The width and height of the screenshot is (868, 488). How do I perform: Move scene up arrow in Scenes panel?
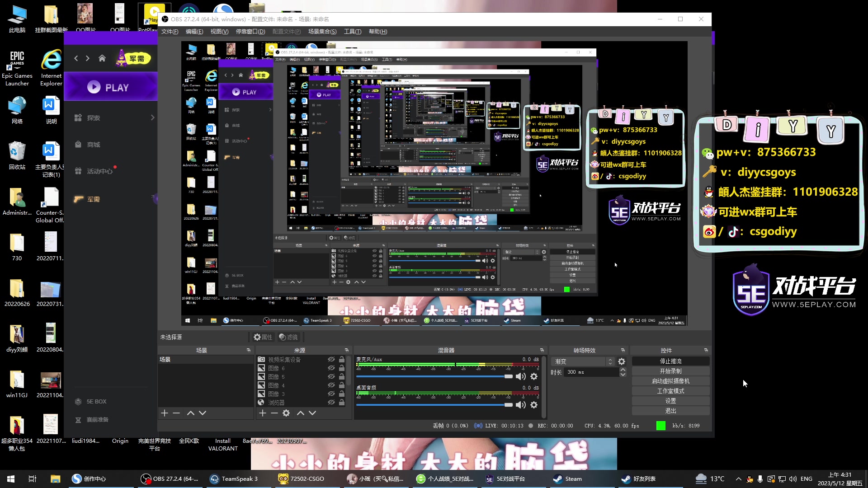click(191, 413)
